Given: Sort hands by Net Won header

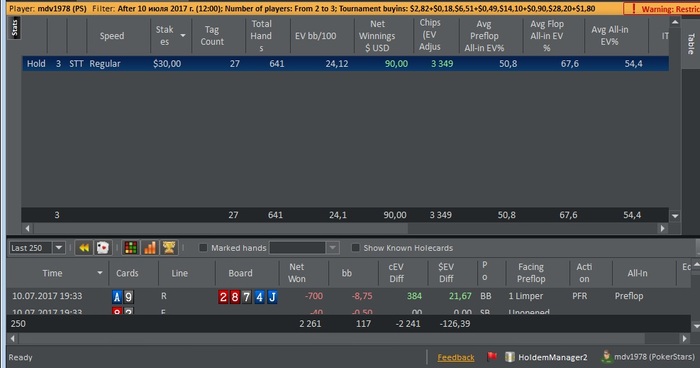Looking at the screenshot, I should click(296, 273).
